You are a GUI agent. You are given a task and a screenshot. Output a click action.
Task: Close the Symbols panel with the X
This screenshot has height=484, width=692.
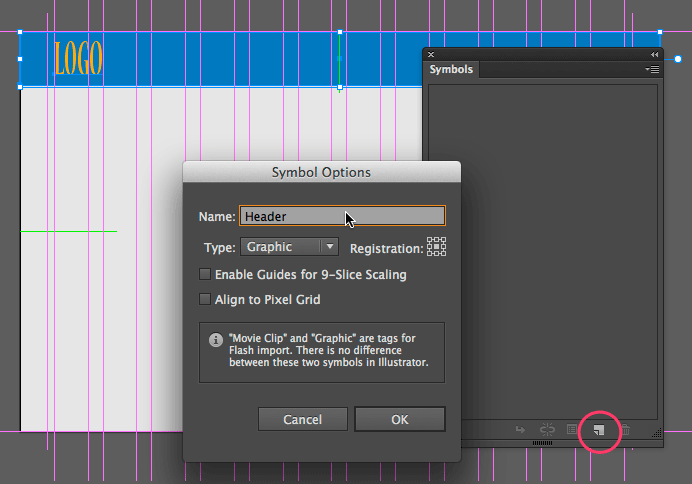[431, 54]
